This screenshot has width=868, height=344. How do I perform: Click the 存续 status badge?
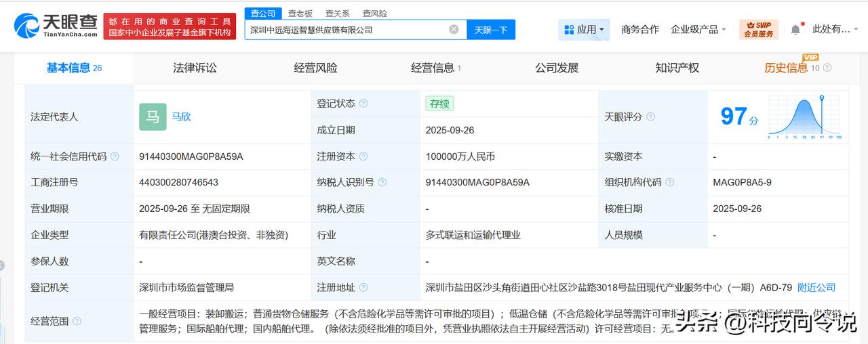point(439,104)
